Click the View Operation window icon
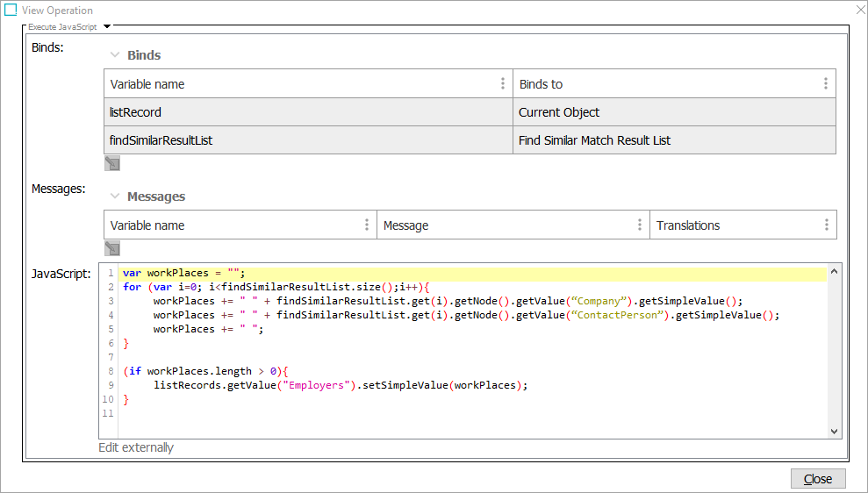868x493 pixels. (x=11, y=11)
